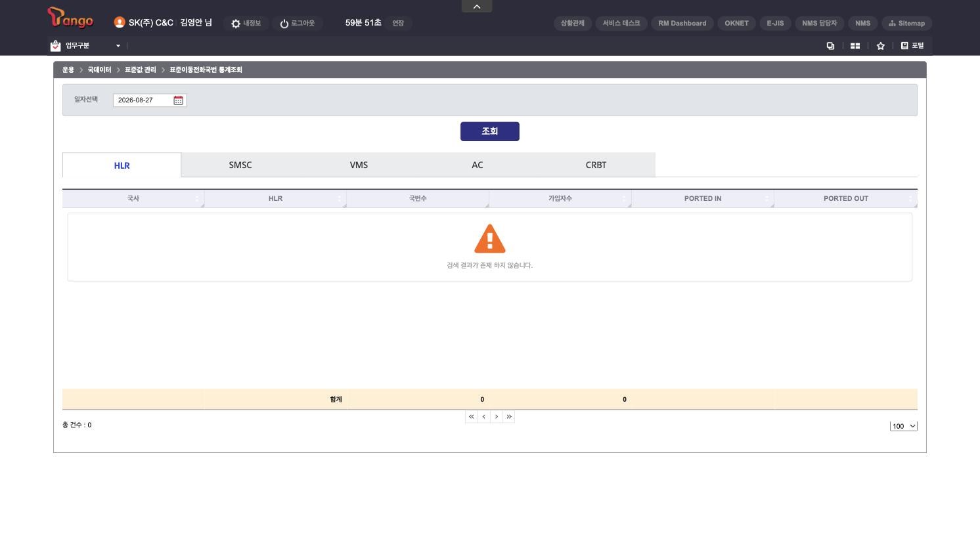Viewport: 980px width, 533px height.
Task: Go to next page arrow
Action: (x=497, y=417)
